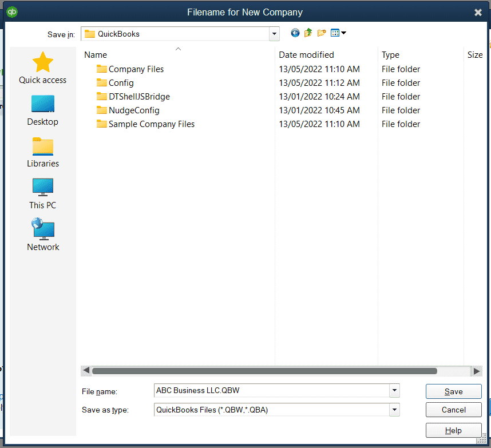Open Libraries location
The image size is (491, 448).
(x=42, y=152)
